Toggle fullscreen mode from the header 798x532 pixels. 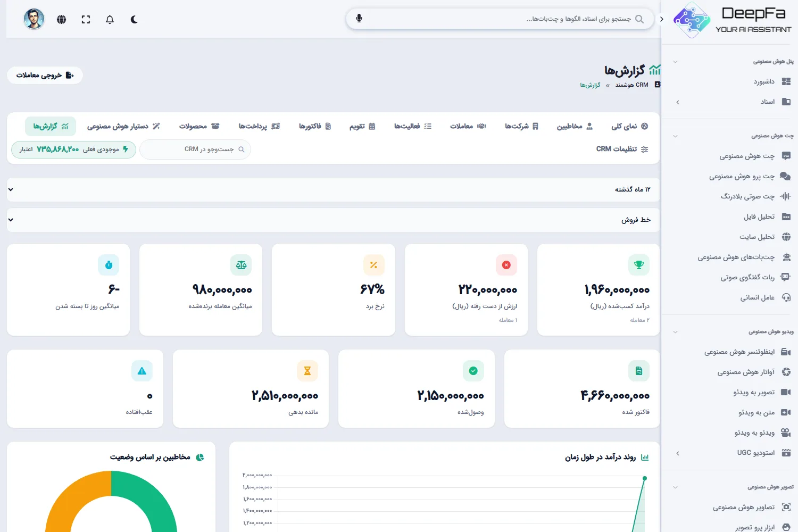(86, 20)
